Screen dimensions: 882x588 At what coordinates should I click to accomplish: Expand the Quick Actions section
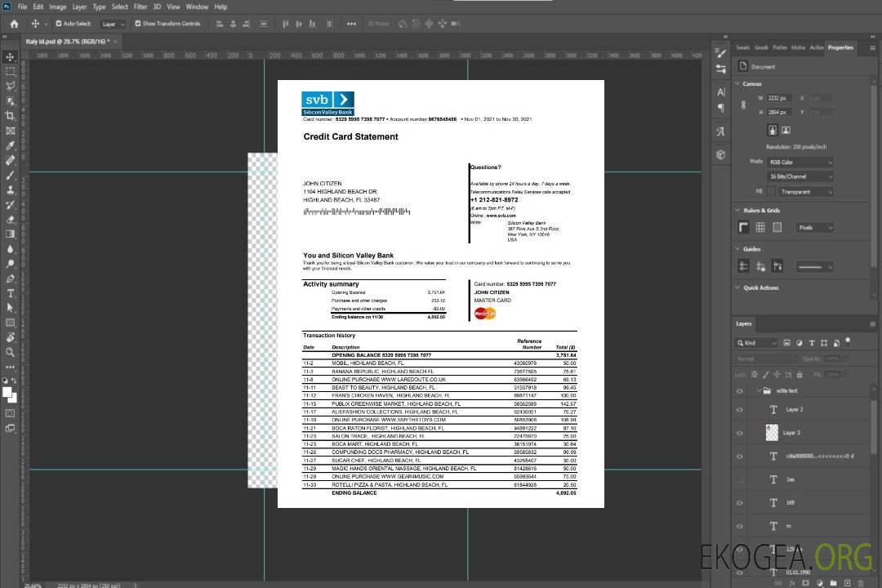click(x=737, y=287)
